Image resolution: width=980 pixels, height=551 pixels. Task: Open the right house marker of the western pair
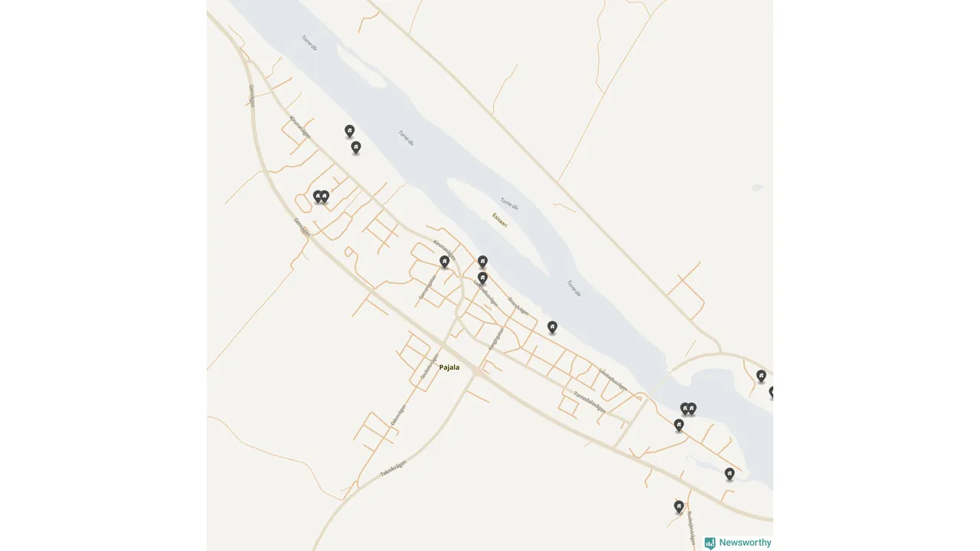(x=325, y=197)
